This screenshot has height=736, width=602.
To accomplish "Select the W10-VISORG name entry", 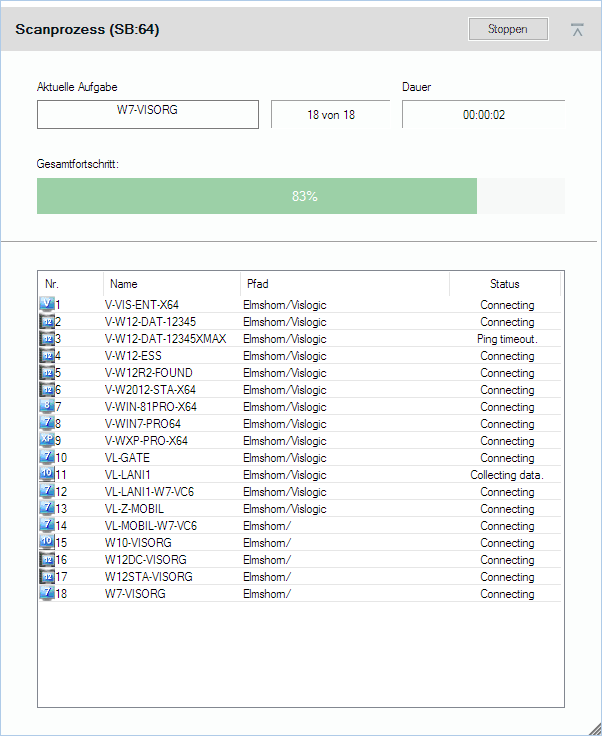I will (x=138, y=543).
